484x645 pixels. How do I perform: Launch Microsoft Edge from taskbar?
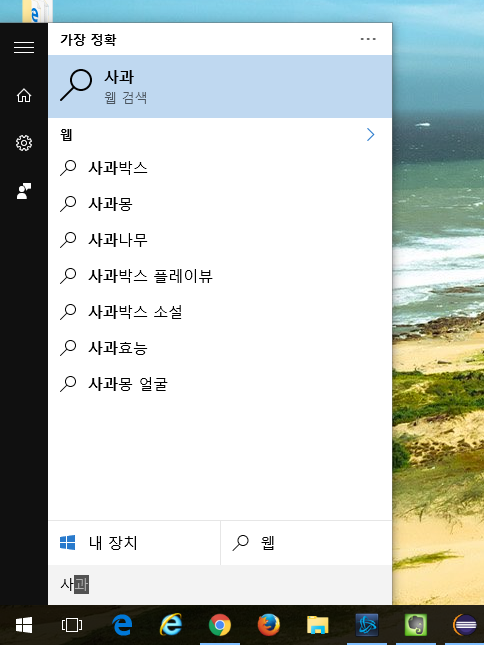coord(122,626)
